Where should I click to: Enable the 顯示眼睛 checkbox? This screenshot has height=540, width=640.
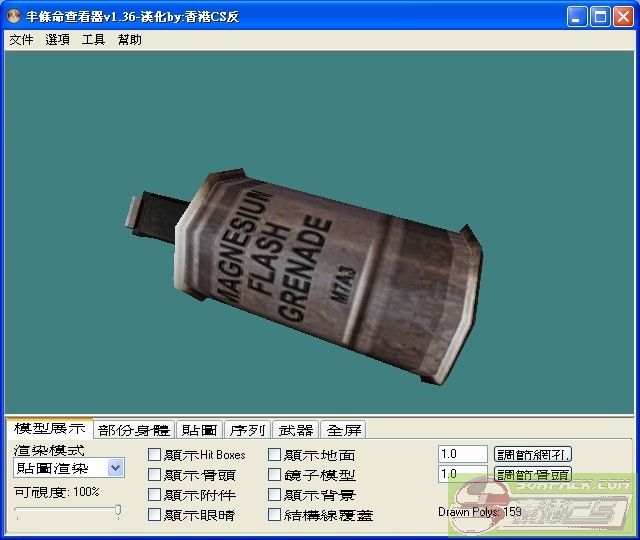(x=154, y=514)
